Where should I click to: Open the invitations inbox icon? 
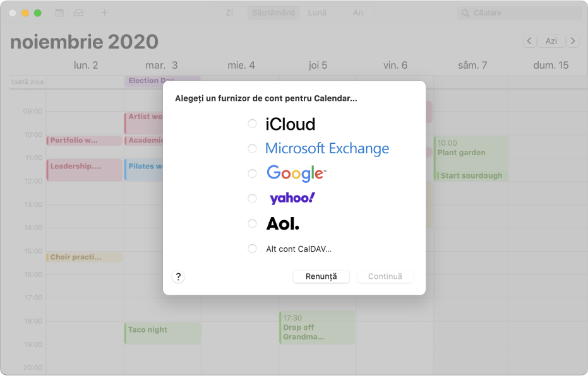click(78, 13)
